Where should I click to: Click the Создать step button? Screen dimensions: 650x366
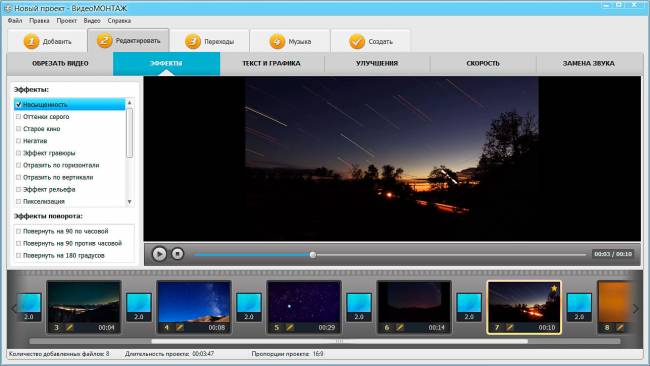pyautogui.click(x=371, y=41)
